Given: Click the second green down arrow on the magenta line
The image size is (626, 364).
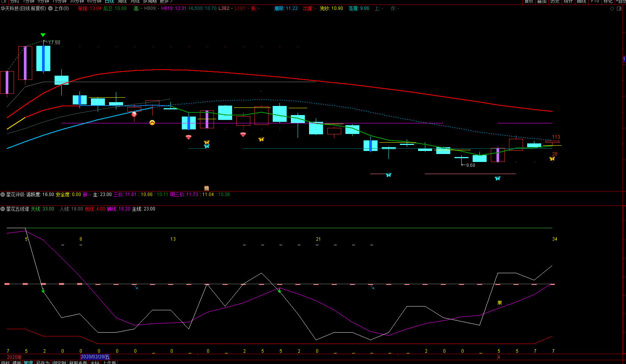Looking at the screenshot, I should coord(279,291).
